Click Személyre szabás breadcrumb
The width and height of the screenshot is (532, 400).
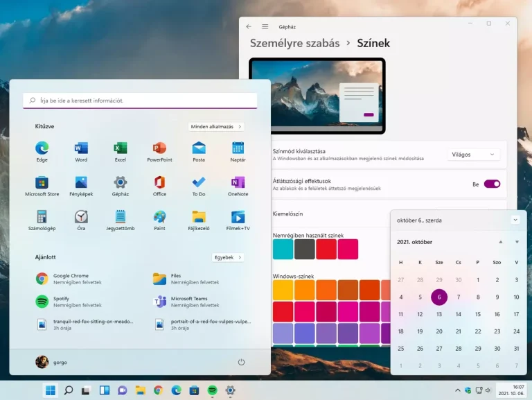(294, 43)
